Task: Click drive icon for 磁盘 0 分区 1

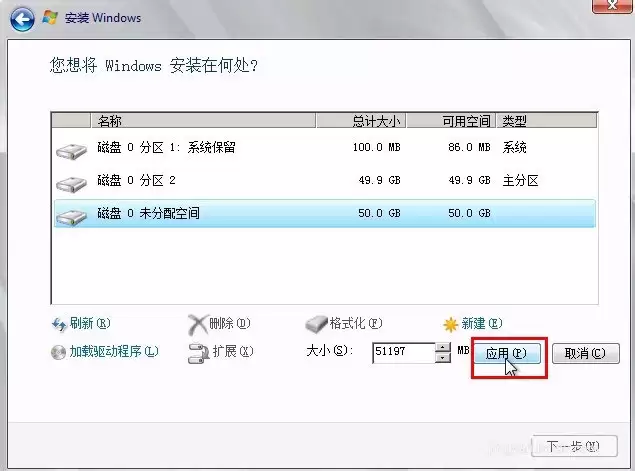Action: (71, 151)
